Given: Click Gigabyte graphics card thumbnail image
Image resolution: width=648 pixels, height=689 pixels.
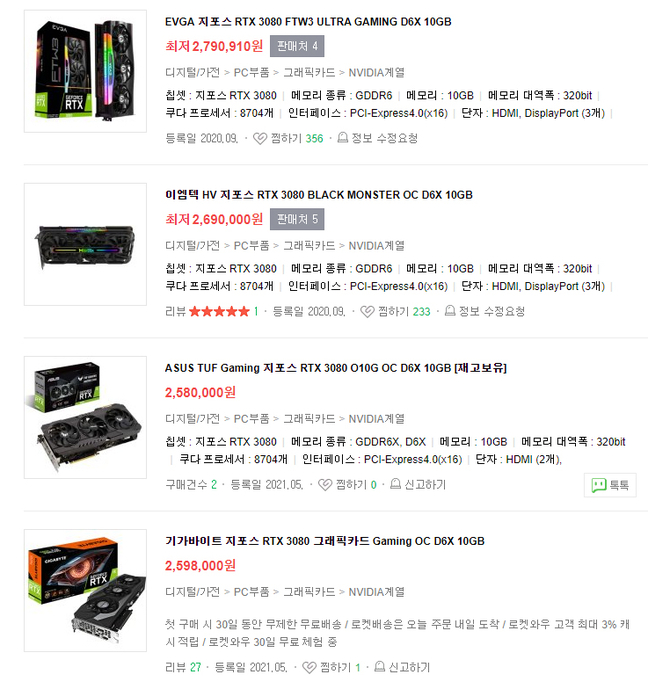Looking at the screenshot, I should (85, 591).
